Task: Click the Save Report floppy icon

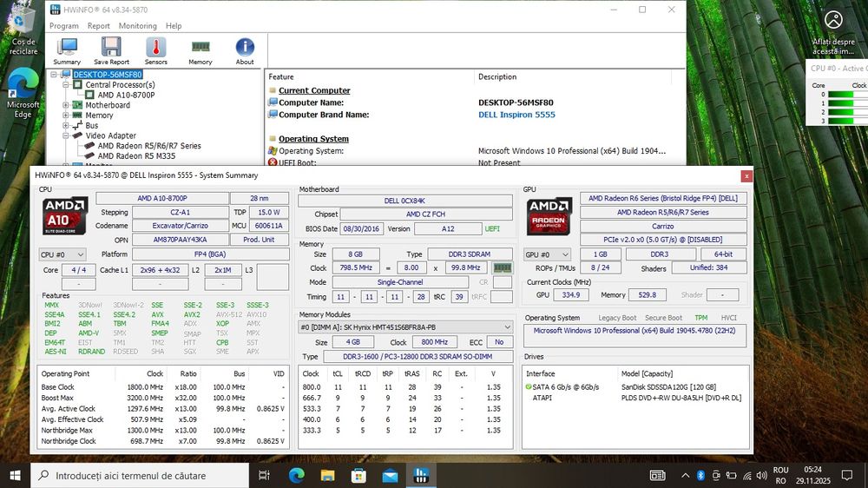Action: click(x=111, y=51)
